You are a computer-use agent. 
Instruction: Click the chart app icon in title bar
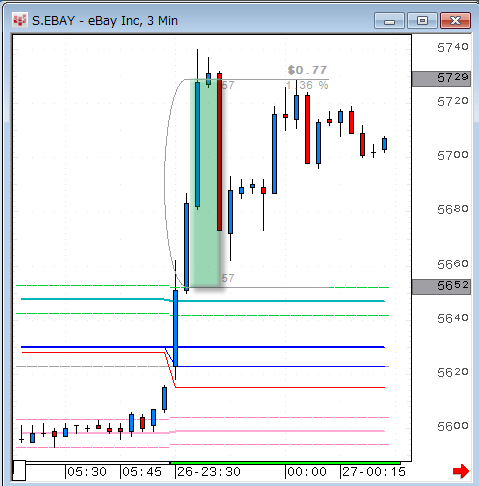point(19,21)
